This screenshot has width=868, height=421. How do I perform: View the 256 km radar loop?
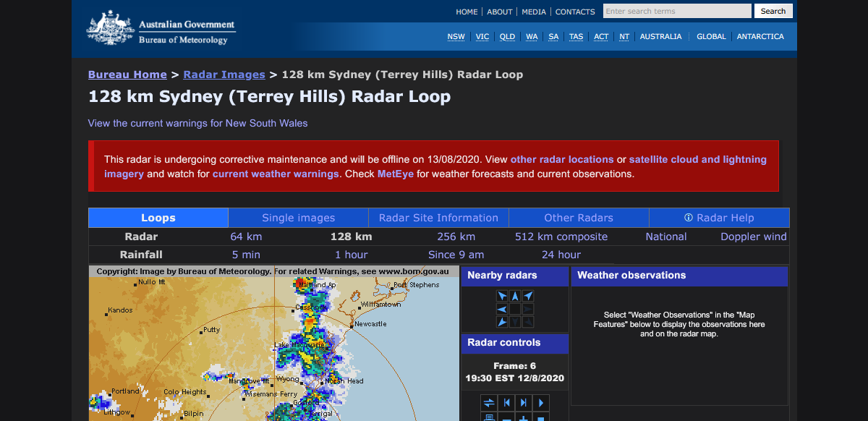tap(456, 237)
